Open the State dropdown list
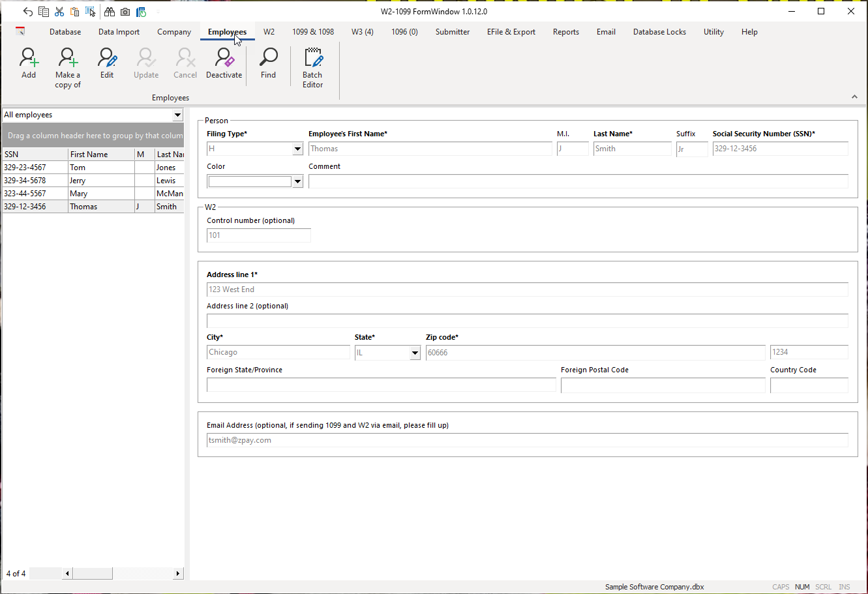 [415, 353]
